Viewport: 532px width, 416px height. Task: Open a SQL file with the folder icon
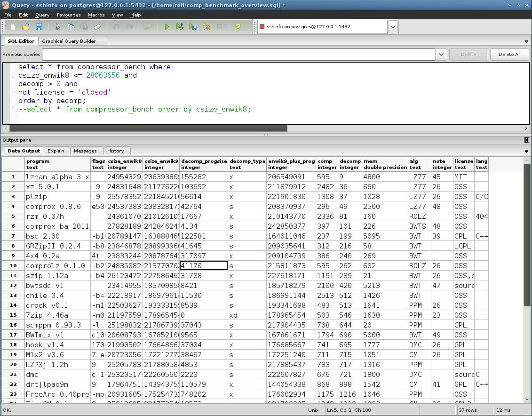(26, 27)
